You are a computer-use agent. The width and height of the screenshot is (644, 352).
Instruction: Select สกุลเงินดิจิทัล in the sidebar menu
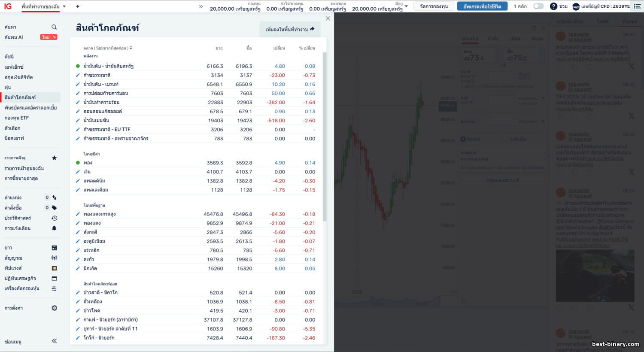[18, 77]
